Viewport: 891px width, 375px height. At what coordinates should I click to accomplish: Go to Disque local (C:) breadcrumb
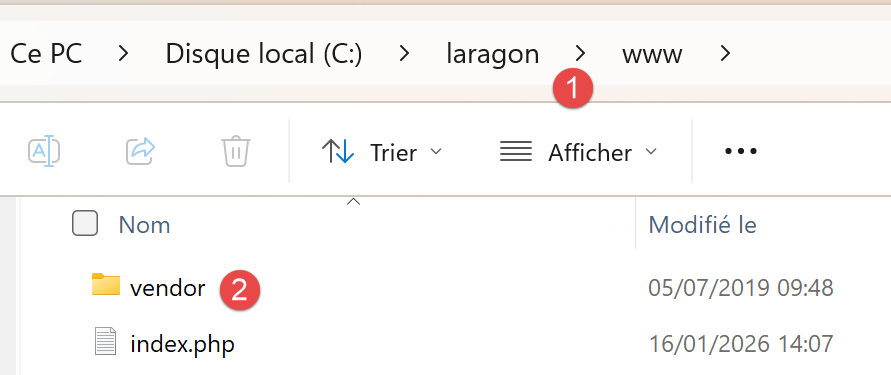coord(264,55)
